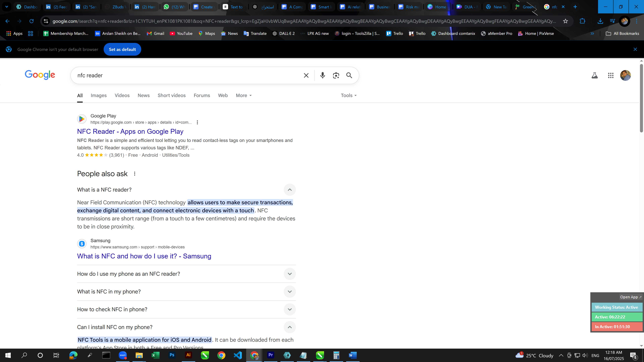Click the address bar URL

click(x=304, y=21)
